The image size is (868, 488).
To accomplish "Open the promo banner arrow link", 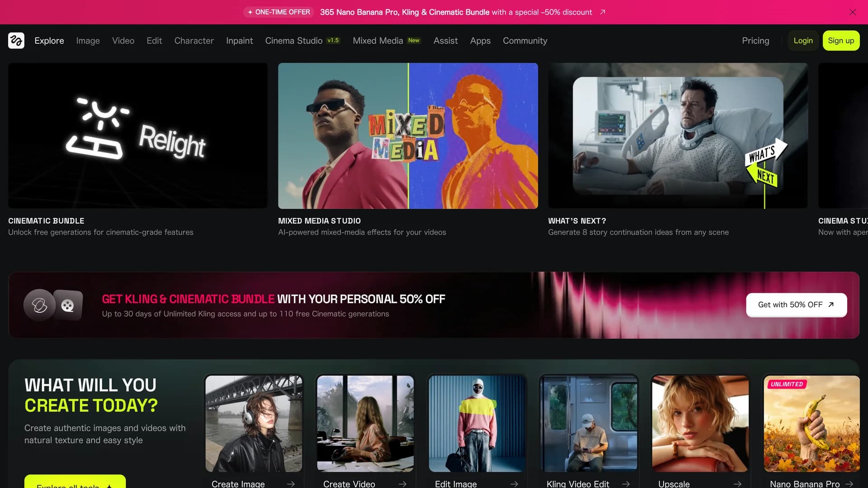I will (603, 12).
